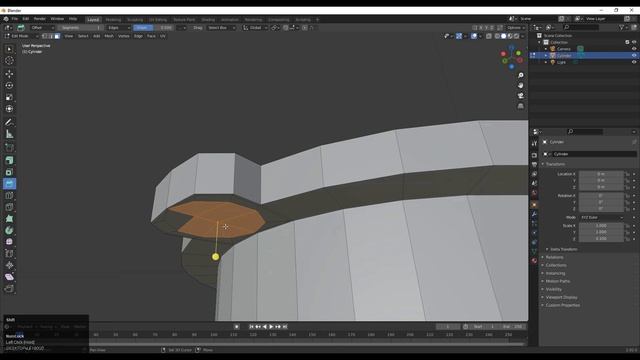Switch to wireframe viewport shading
This screenshot has width=640, height=360.
497,36
